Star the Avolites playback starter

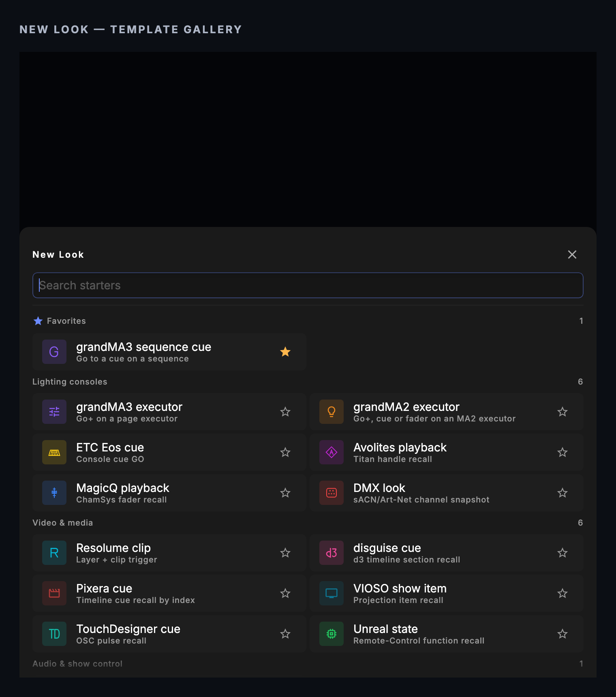point(563,452)
